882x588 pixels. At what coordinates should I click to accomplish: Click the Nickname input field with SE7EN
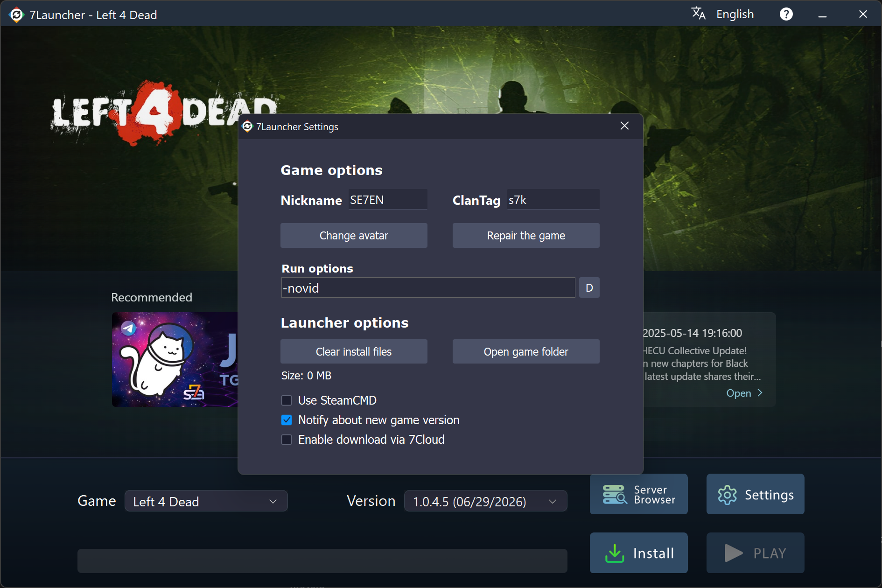(388, 200)
